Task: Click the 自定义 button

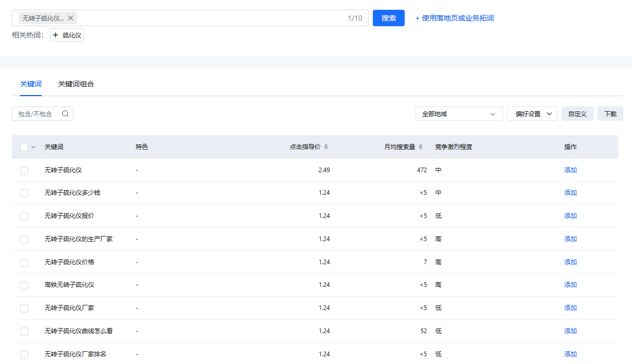Action: tap(577, 114)
